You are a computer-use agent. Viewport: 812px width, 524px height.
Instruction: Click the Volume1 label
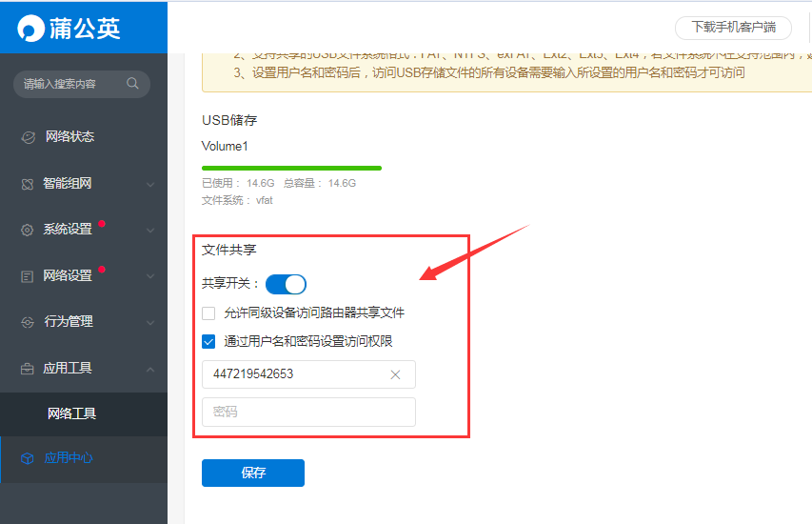click(x=225, y=146)
